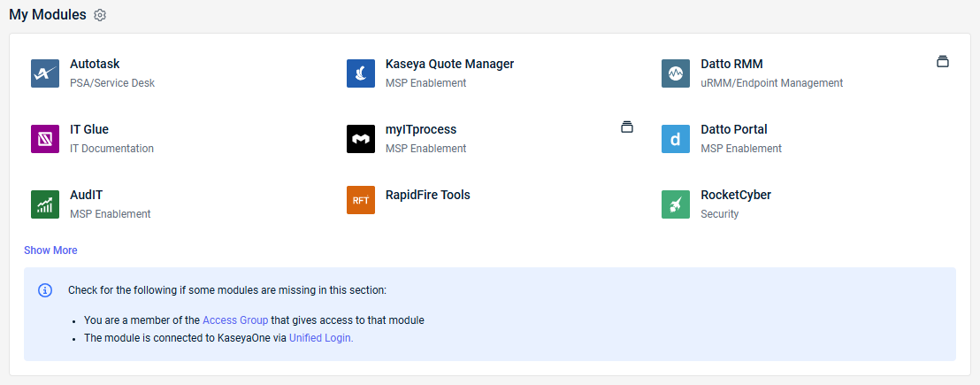
Task: Open Kaseya Quote Manager title
Action: [450, 64]
